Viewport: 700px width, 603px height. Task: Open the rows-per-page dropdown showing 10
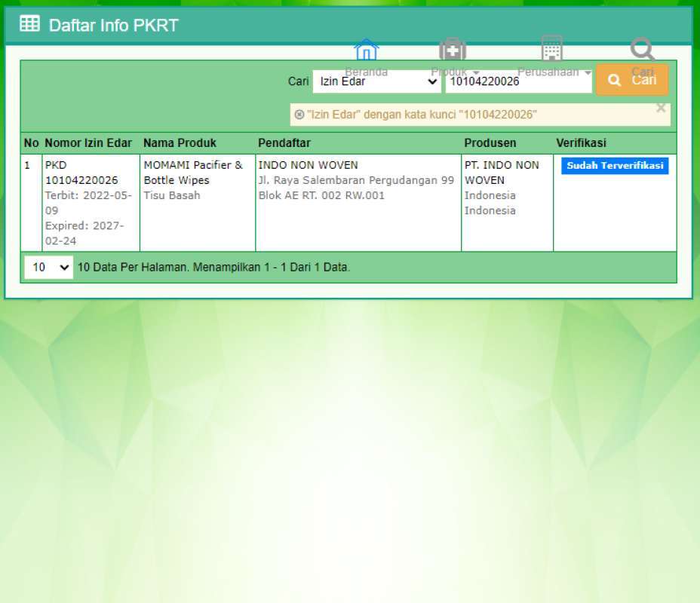tap(48, 267)
